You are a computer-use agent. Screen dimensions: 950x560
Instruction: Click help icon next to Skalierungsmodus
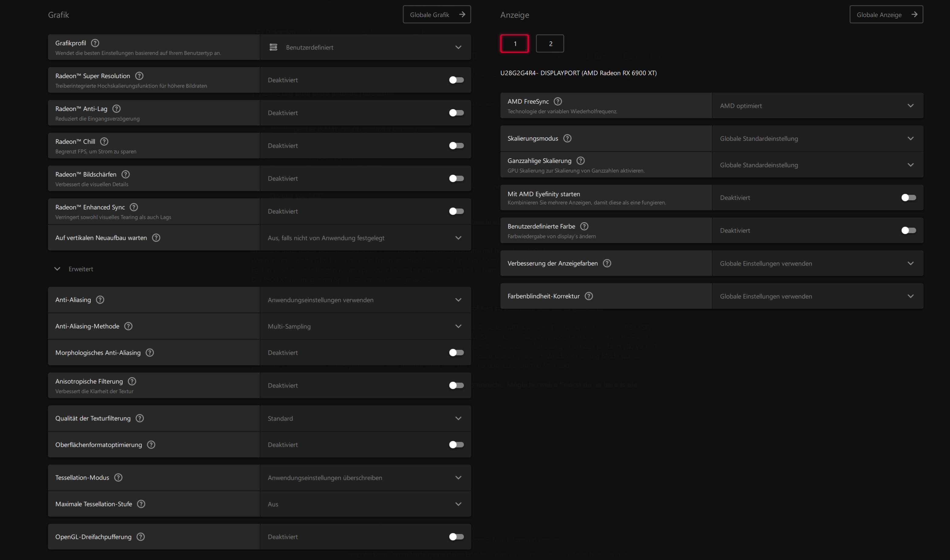[567, 138]
